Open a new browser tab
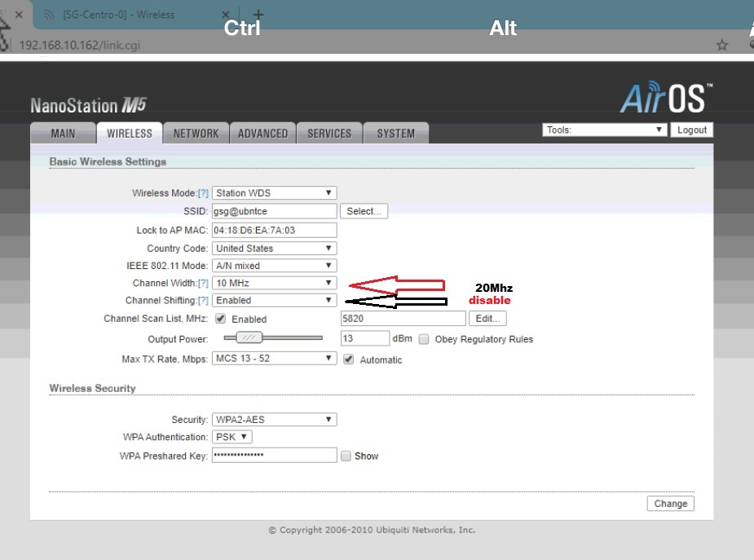Screen dimensions: 754x560 [x=258, y=15]
